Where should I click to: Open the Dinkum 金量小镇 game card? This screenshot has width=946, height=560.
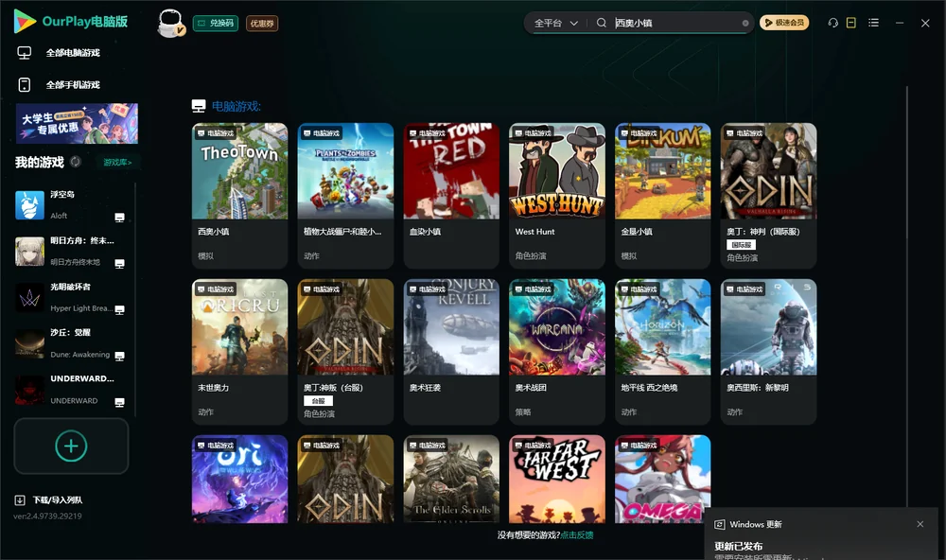coord(663,196)
